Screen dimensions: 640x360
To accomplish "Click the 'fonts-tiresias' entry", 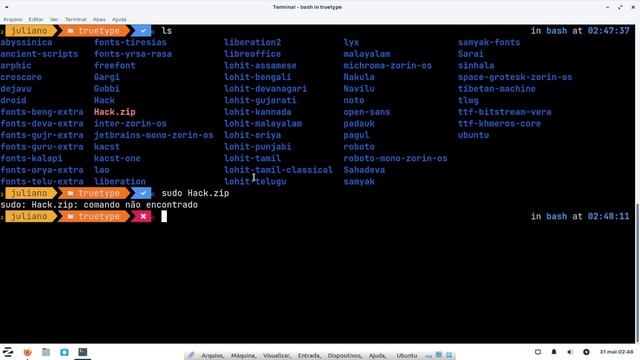I will click(130, 42).
